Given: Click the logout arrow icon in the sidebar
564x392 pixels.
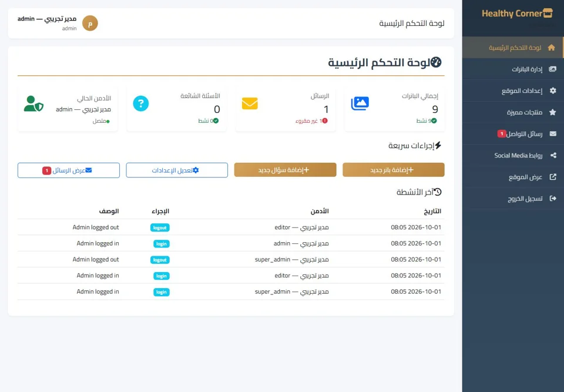Looking at the screenshot, I should pyautogui.click(x=553, y=198).
